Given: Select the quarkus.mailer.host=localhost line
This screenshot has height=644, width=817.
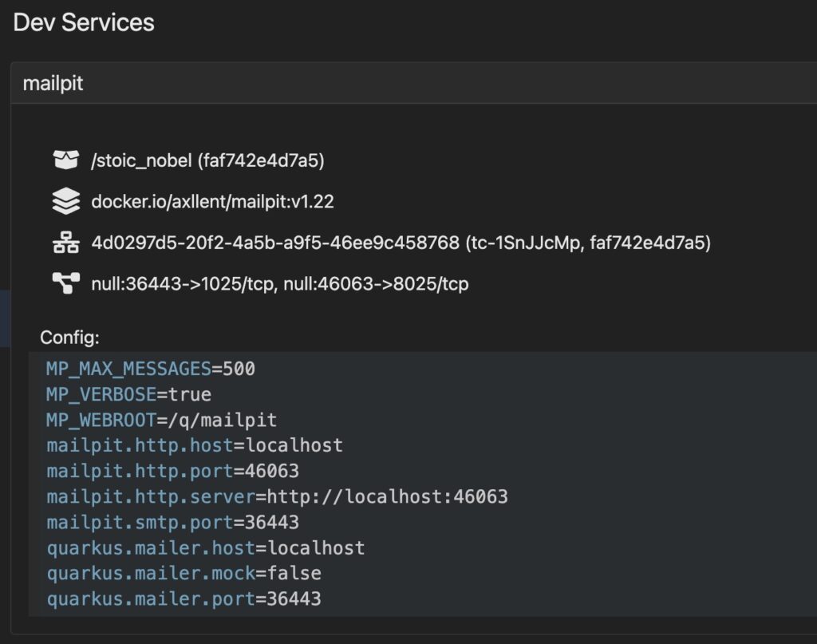Looking at the screenshot, I should [x=206, y=548].
